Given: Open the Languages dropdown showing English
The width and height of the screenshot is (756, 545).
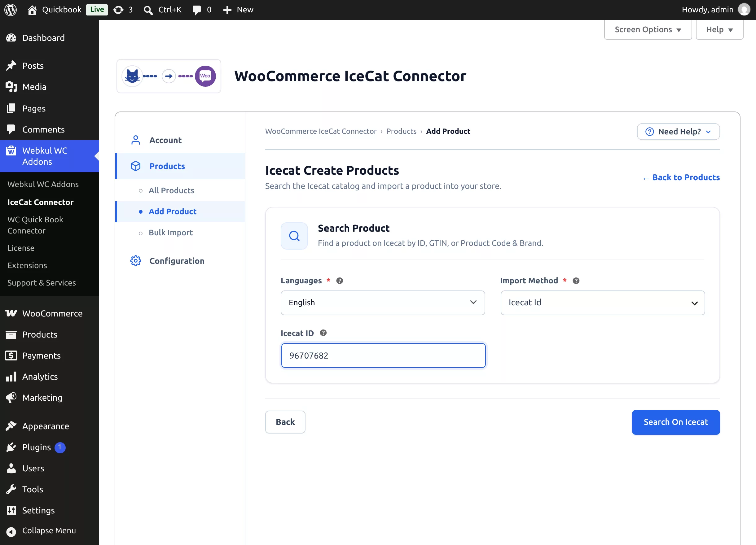Looking at the screenshot, I should click(x=383, y=303).
